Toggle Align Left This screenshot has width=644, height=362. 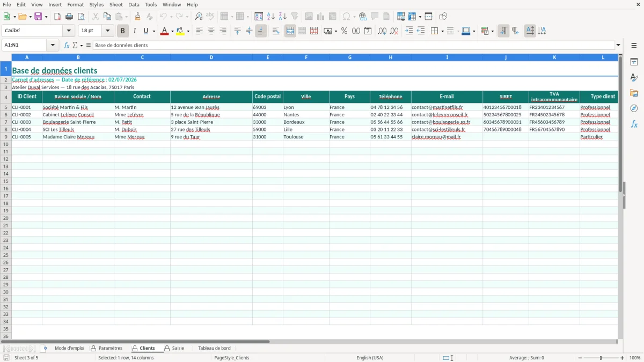pos(199,31)
